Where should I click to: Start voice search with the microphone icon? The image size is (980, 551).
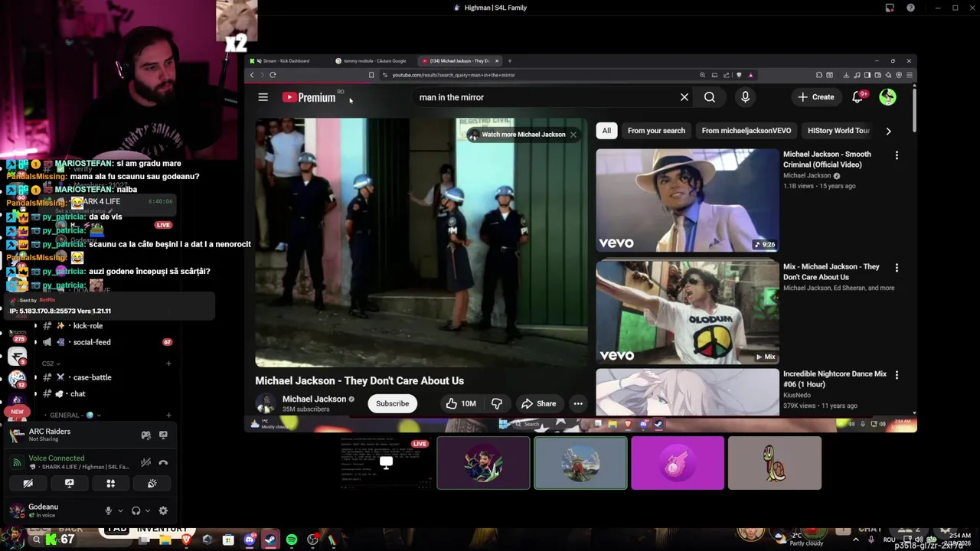[745, 97]
